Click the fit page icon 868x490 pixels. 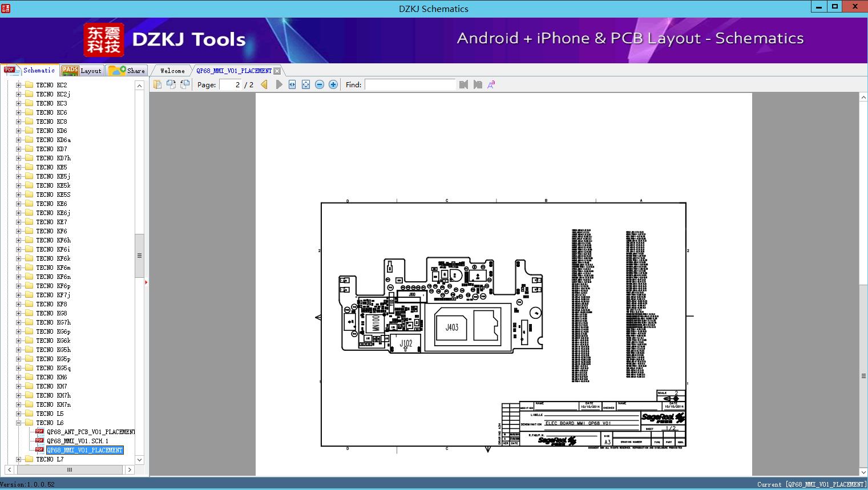306,84
